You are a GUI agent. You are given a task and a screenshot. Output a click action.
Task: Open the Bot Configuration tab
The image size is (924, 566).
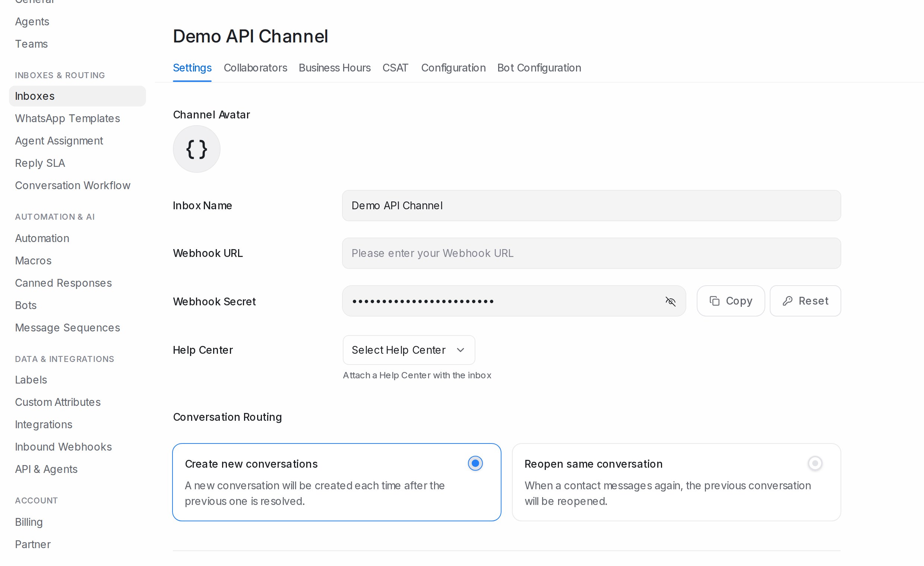point(539,68)
